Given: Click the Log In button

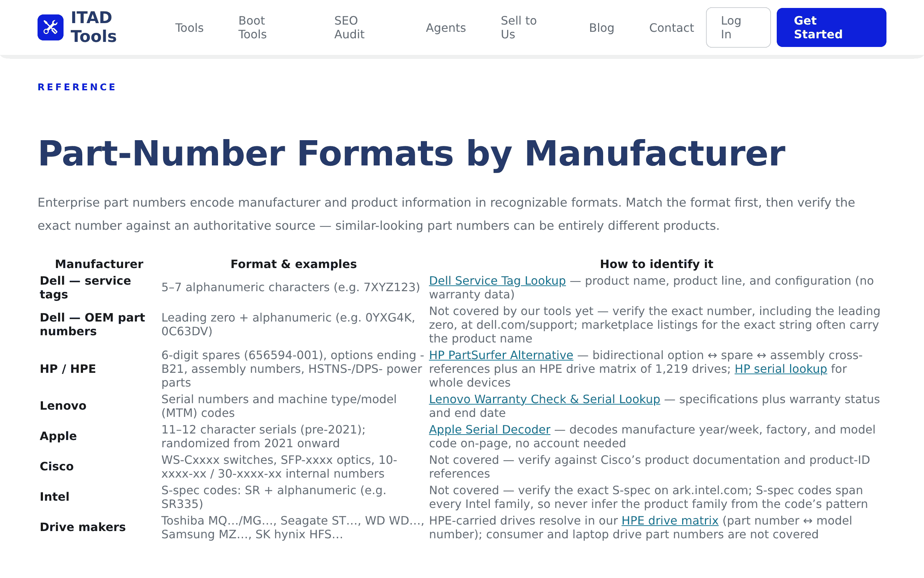Looking at the screenshot, I should [x=738, y=27].
